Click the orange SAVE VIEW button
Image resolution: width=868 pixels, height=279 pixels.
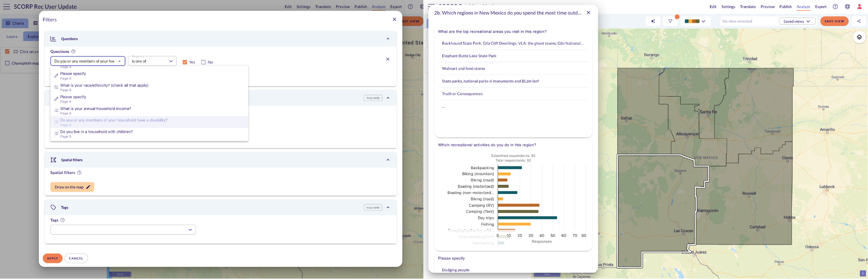tap(834, 21)
